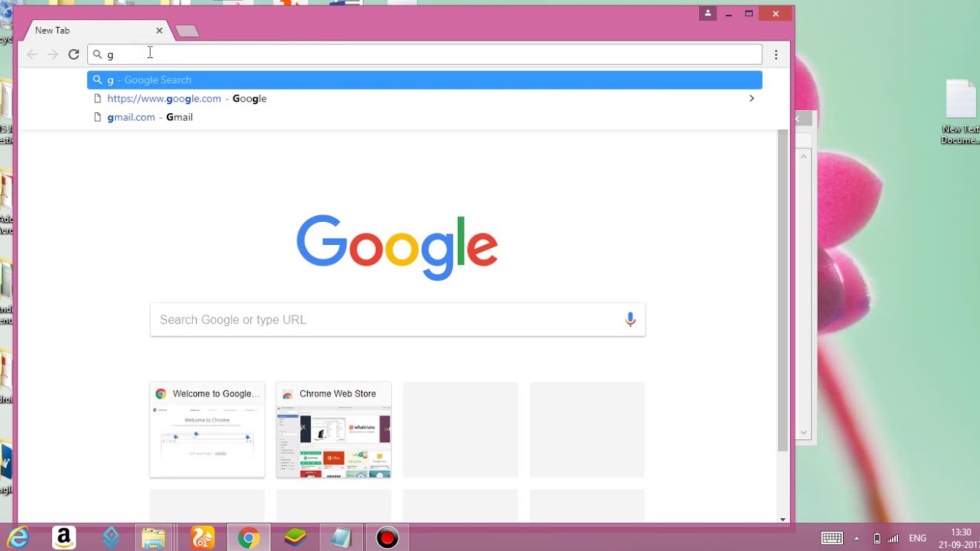The height and width of the screenshot is (551, 980).
Task: Click the red record button app on the taskbar
Action: (387, 538)
